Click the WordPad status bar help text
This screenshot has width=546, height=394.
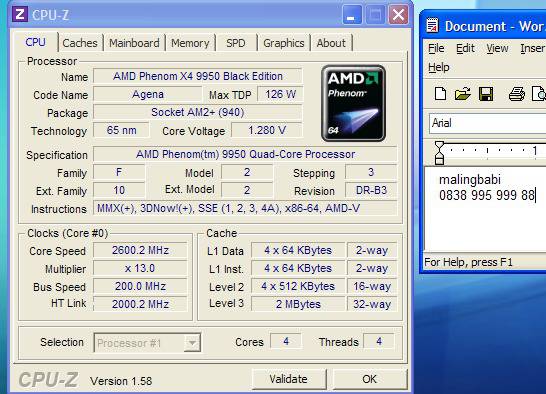468,262
